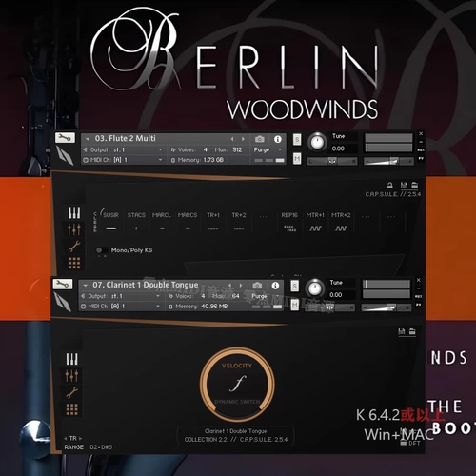Go to the next instrument from Flute 2 Multi
Image resolution: width=476 pixels, height=476 pixels.
tap(243, 139)
